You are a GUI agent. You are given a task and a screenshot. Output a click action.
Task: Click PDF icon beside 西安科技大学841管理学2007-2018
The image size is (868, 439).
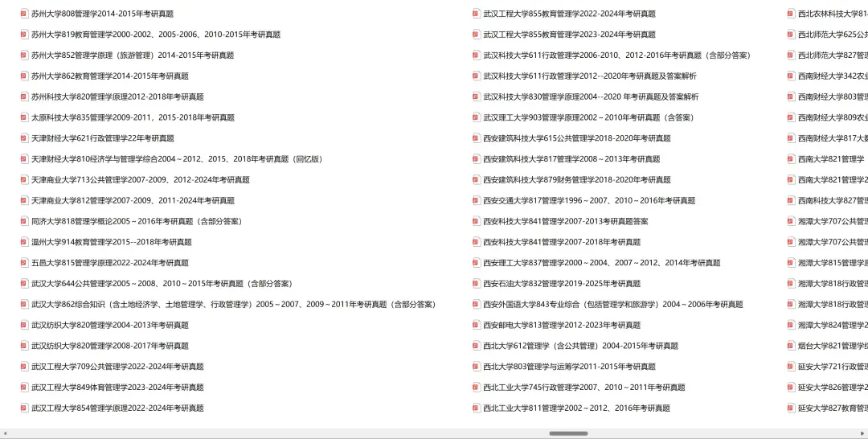[477, 242]
